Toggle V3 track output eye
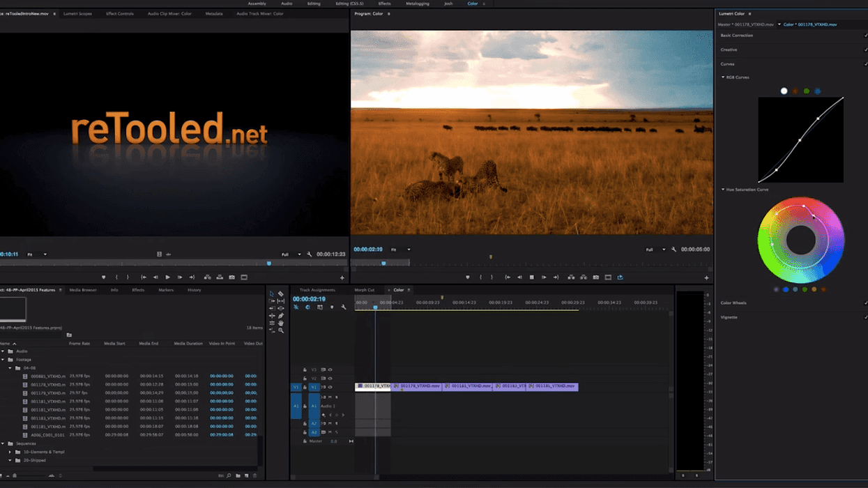Screen dimensions: 868x488 click(x=330, y=370)
